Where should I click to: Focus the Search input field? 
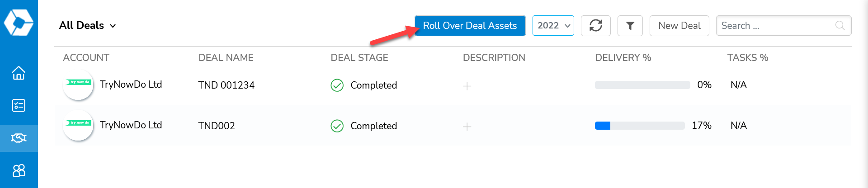click(784, 26)
